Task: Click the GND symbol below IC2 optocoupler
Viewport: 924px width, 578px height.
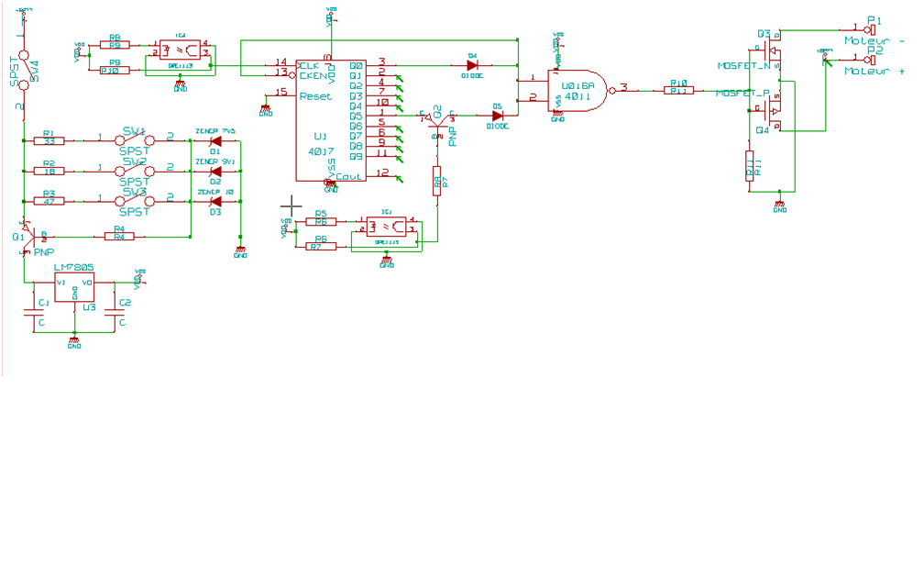Action: [x=181, y=86]
